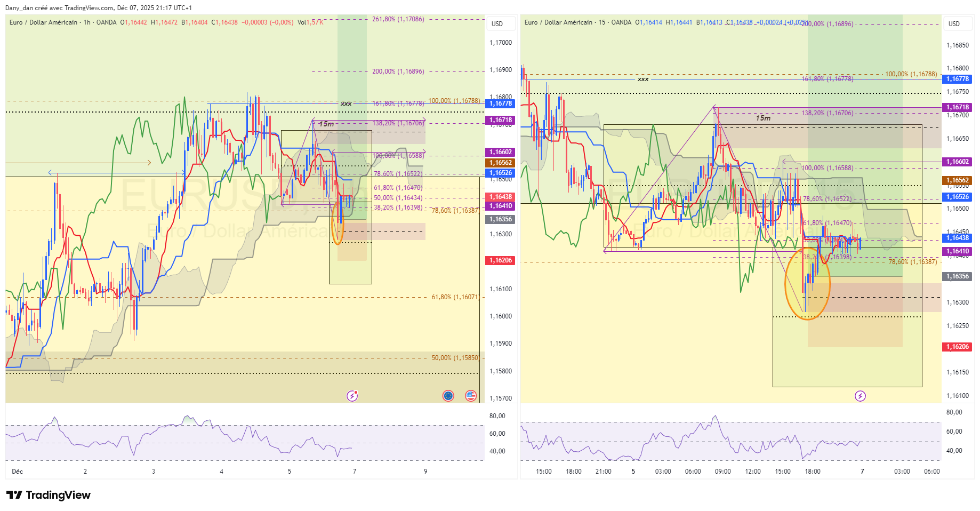The height and width of the screenshot is (511, 980).
Task: Click the 15m text label on the 1h chart
Action: click(x=326, y=124)
